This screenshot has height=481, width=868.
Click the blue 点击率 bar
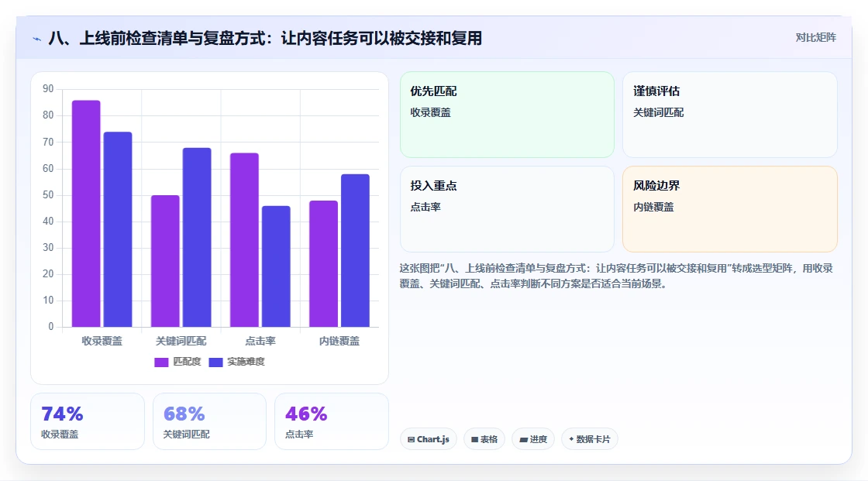coord(276,266)
